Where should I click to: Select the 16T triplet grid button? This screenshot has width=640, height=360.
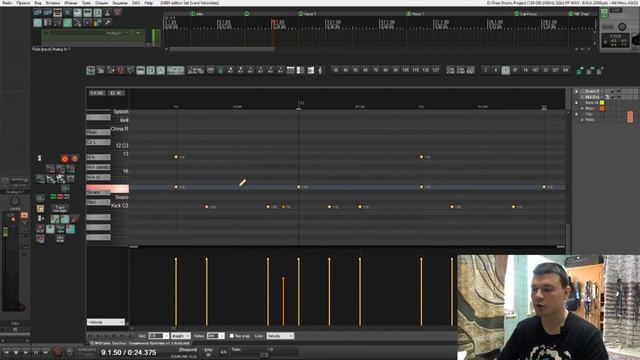pos(536,70)
